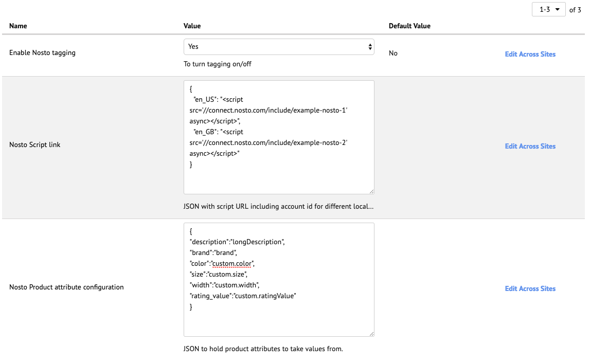This screenshot has height=364, width=590.
Task: Focus the Nosto Script link JSON textarea
Action: click(x=279, y=177)
